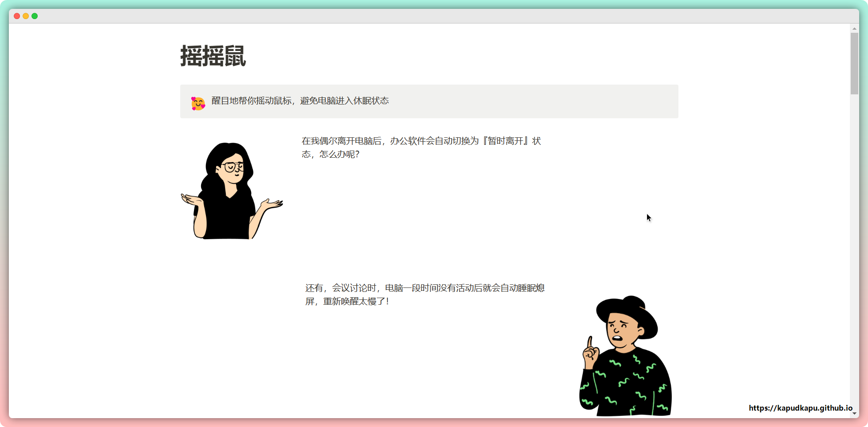Click the woman's round glasses
Viewport: 868px width, 427px height.
(232, 167)
